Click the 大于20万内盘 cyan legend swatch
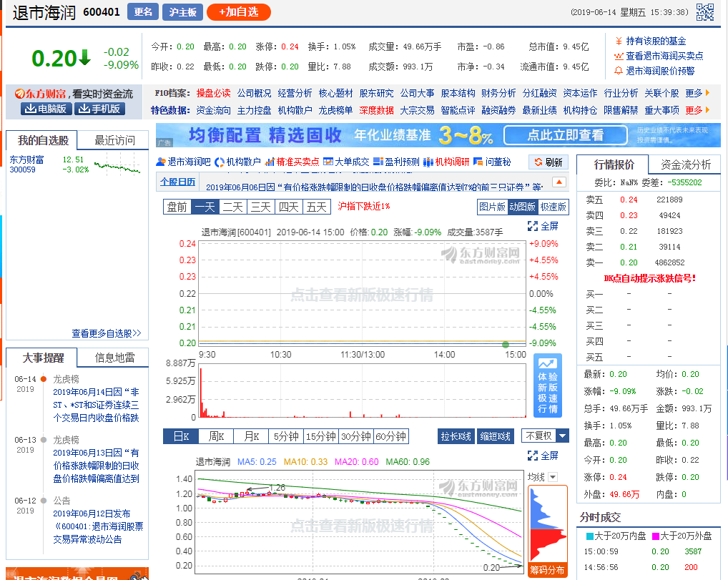 [x=590, y=536]
